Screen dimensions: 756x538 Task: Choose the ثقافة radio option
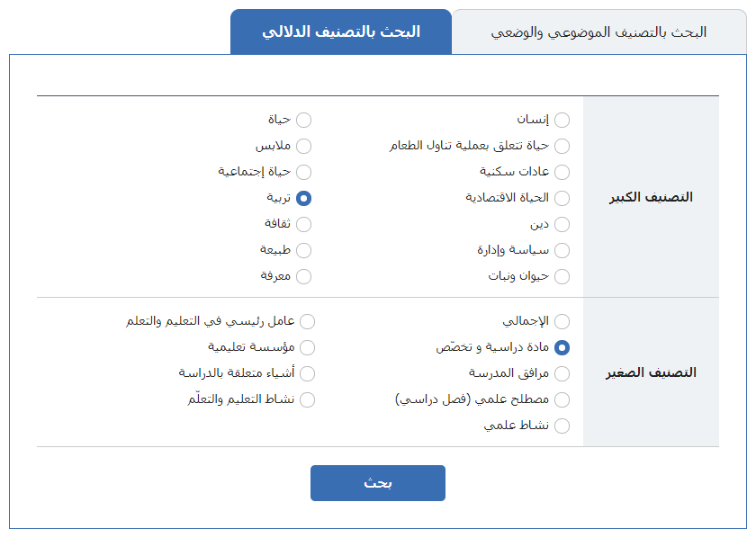pyautogui.click(x=303, y=224)
